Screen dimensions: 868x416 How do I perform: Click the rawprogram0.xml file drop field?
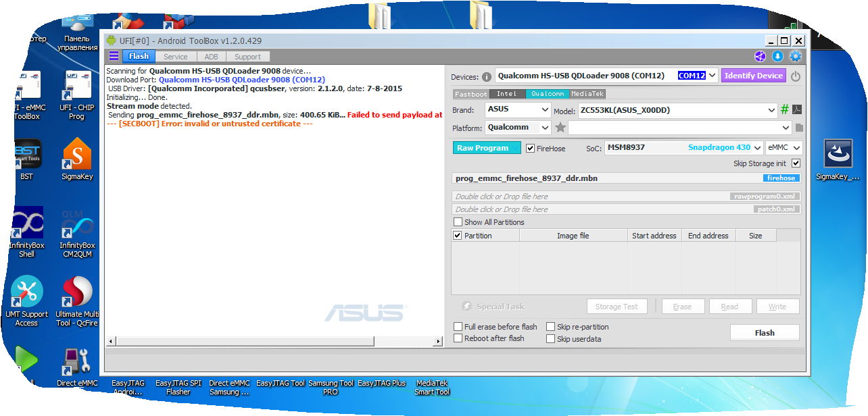tap(627, 197)
